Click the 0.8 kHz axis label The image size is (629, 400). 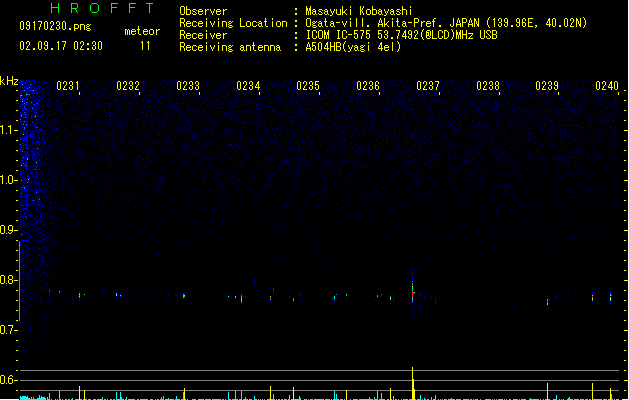tap(8, 280)
